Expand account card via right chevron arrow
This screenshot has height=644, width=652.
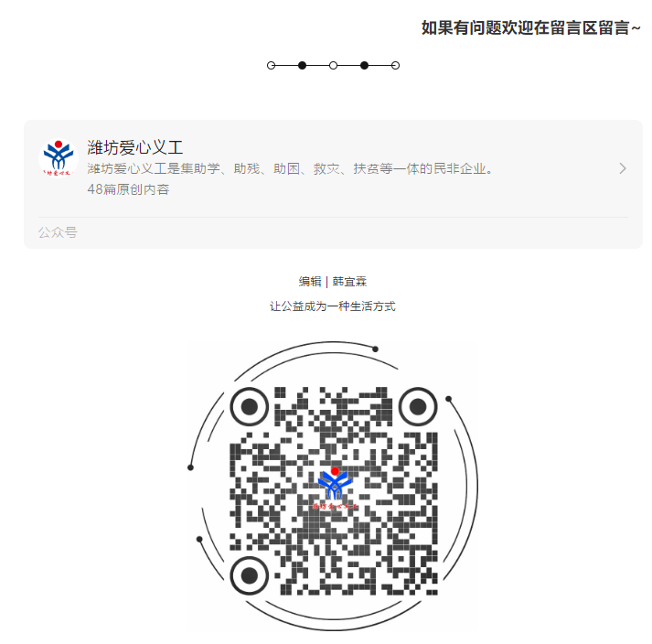623,168
